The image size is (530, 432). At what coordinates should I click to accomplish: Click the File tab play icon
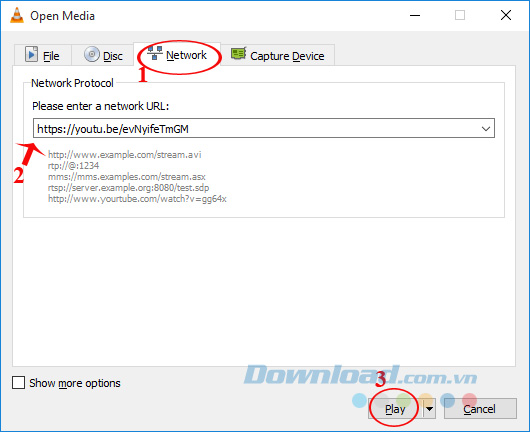pos(31,54)
